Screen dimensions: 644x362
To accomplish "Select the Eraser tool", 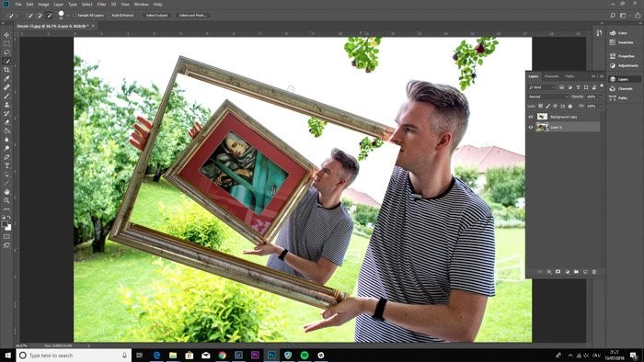I will [x=6, y=122].
